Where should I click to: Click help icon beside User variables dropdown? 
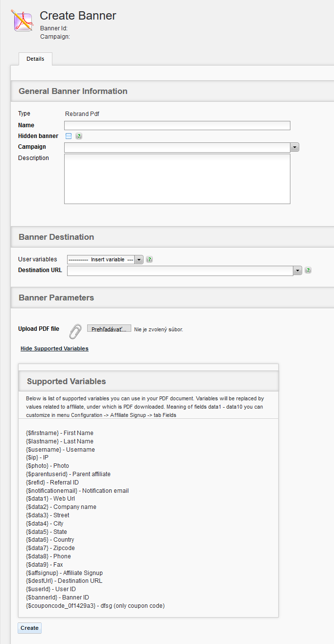[x=149, y=259]
